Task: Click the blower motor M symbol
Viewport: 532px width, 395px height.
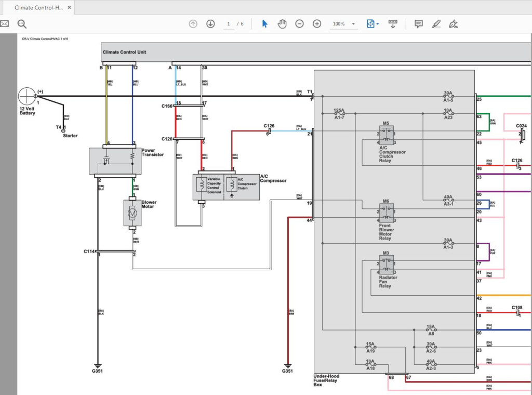Action: pos(132,213)
